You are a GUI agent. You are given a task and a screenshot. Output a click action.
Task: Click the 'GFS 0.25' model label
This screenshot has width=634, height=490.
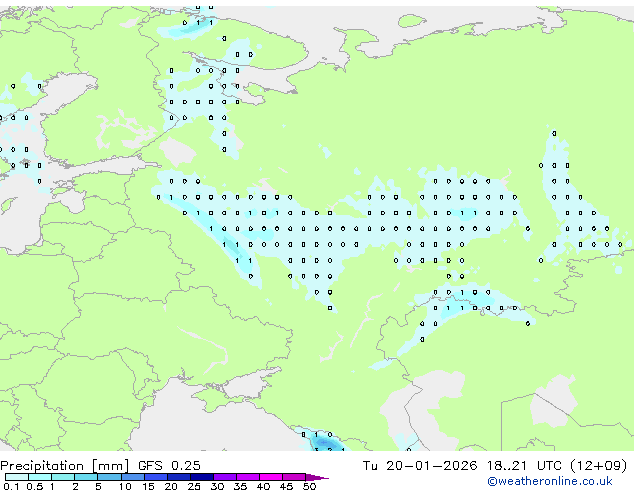(x=169, y=466)
